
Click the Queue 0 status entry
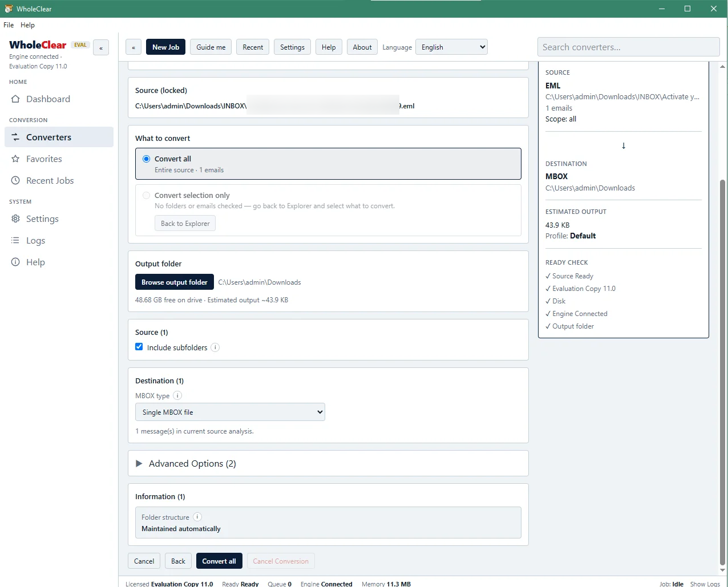pyautogui.click(x=280, y=584)
